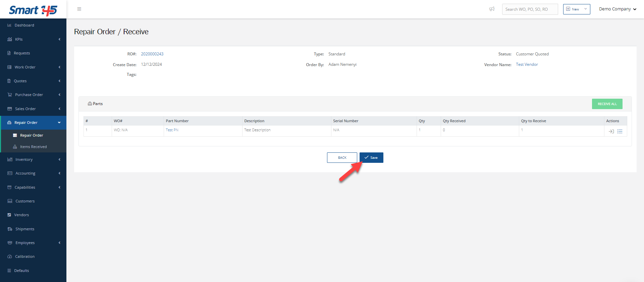Collapse the Repair Order sidebar section

pos(33,123)
